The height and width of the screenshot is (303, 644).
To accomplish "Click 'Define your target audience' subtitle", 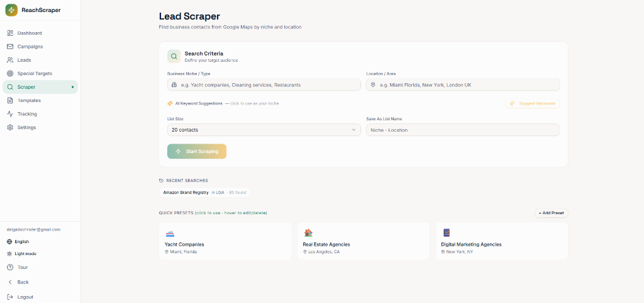I will click(x=211, y=60).
